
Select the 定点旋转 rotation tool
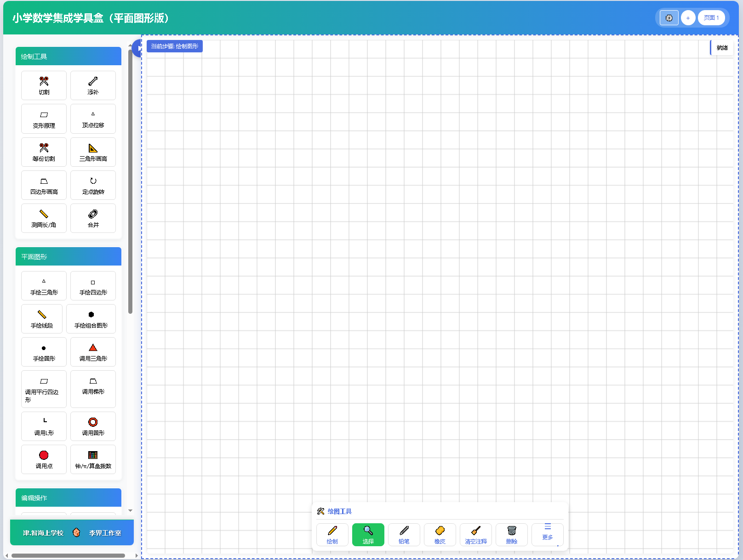(x=93, y=185)
